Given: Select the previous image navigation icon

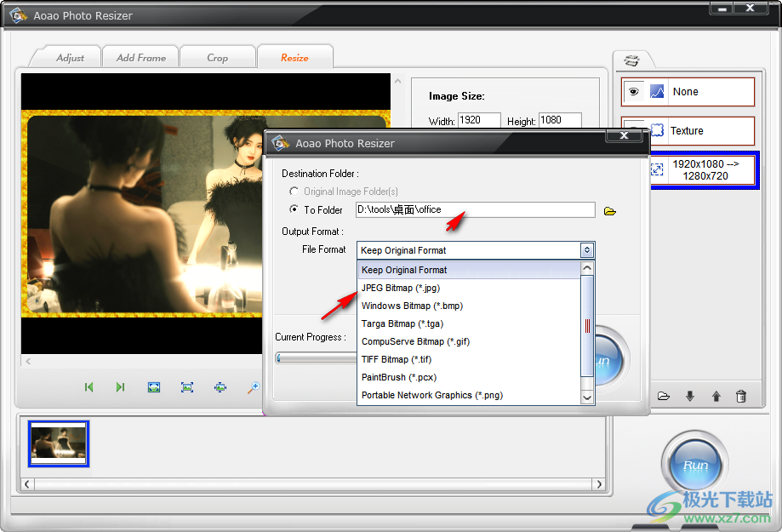Looking at the screenshot, I should pos(88,387).
